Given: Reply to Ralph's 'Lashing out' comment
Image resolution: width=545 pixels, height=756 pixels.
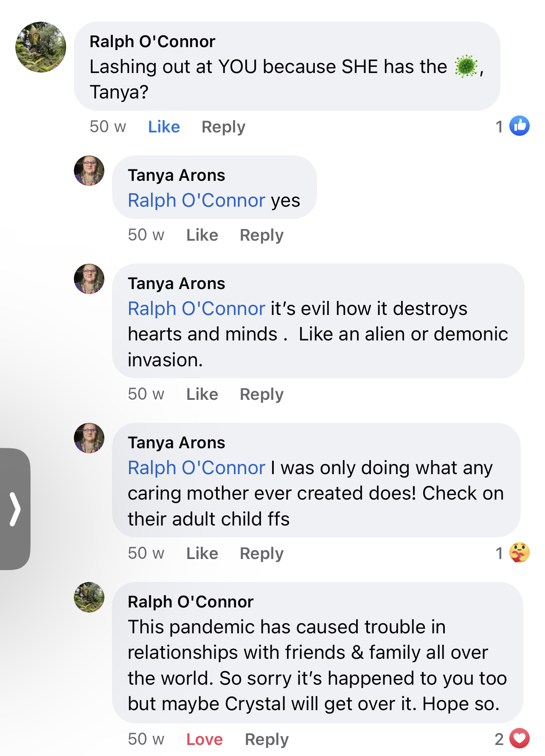Looking at the screenshot, I should tap(224, 127).
